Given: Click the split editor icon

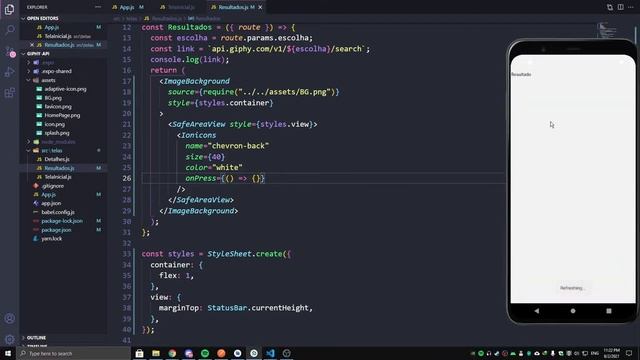Looking at the screenshot, I should tap(620, 7).
